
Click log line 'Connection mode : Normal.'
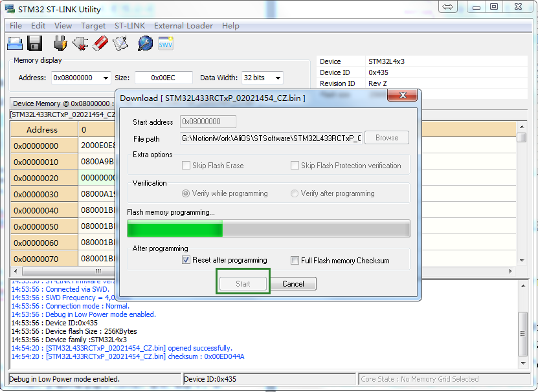coord(71,306)
